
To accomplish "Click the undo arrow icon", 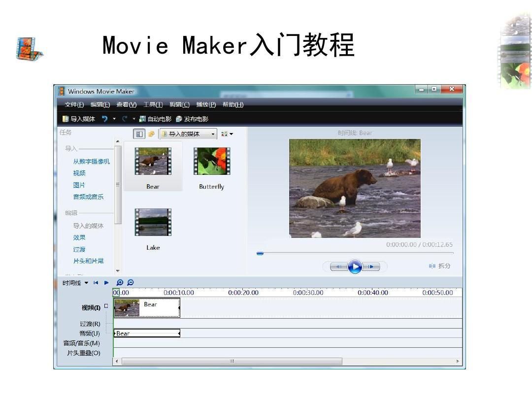I will tap(105, 119).
